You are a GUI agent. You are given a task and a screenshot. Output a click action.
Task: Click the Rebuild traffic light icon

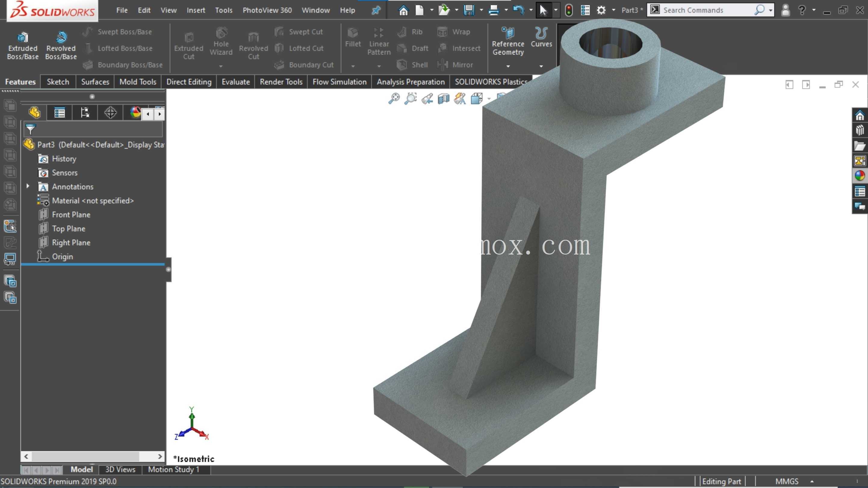(569, 10)
